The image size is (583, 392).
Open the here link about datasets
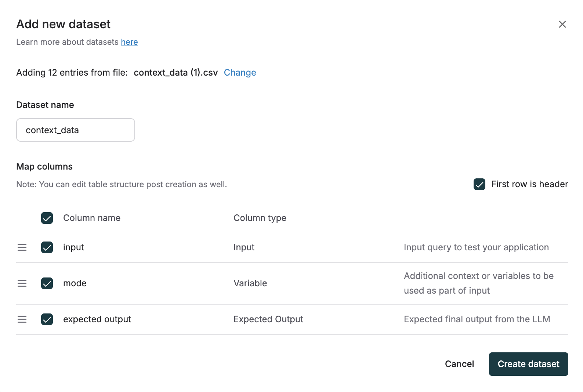pyautogui.click(x=129, y=42)
